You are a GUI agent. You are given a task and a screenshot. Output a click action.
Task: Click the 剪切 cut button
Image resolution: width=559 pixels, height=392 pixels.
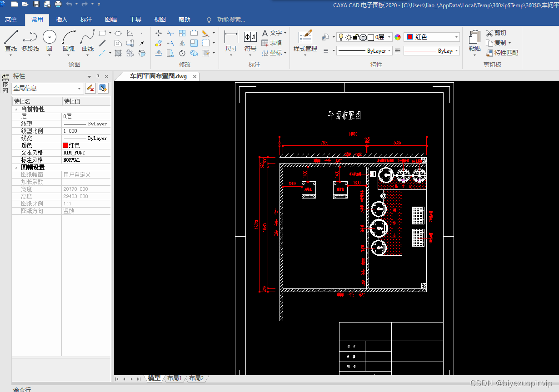pyautogui.click(x=496, y=33)
